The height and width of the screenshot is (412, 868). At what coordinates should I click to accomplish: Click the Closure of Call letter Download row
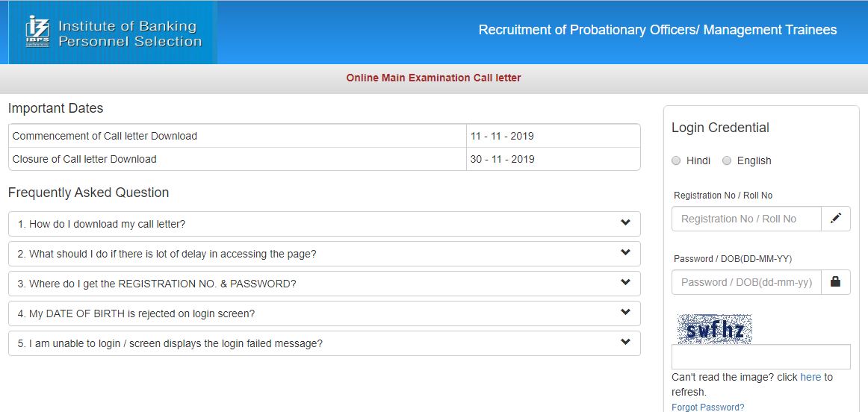(84, 159)
